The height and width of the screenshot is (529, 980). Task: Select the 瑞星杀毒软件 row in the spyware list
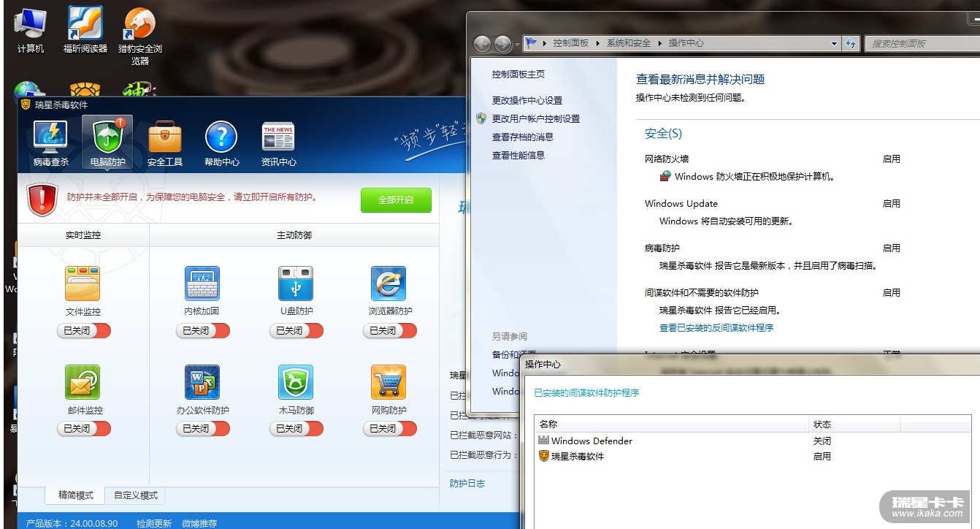[752, 457]
